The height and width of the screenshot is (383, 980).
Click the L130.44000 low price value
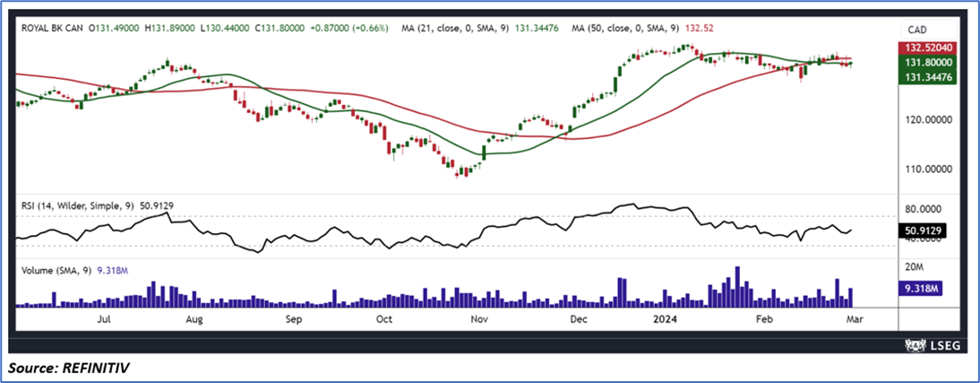tap(227, 28)
